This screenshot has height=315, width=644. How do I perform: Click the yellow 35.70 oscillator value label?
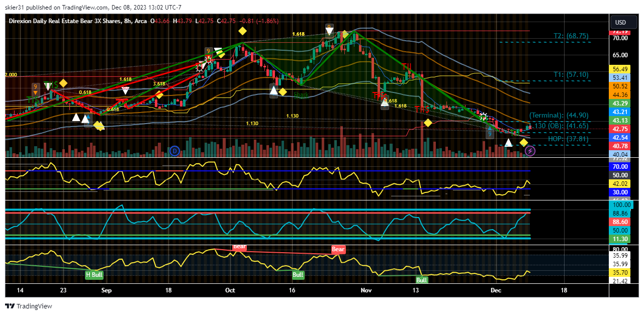620,273
